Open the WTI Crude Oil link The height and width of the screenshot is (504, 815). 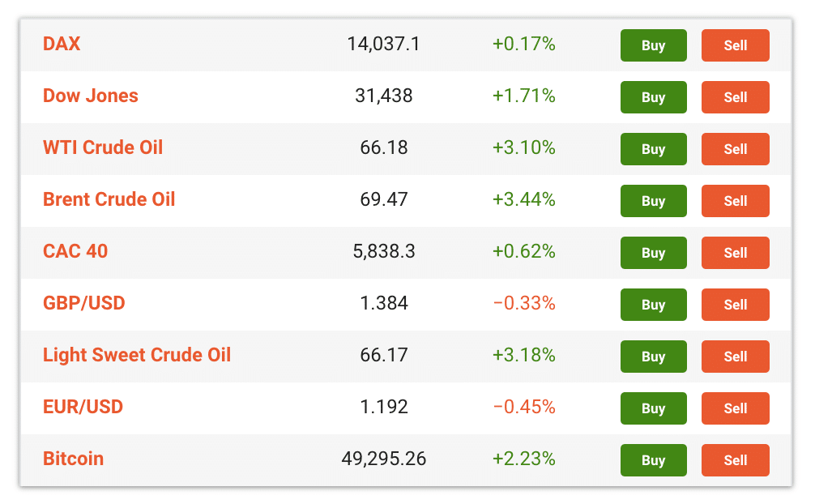coord(103,147)
